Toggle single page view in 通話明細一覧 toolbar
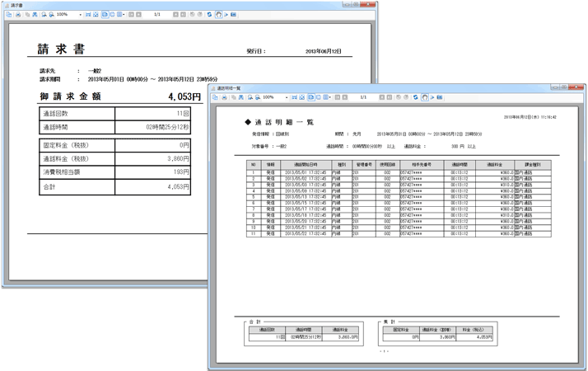The image size is (588, 371). tap(310, 97)
